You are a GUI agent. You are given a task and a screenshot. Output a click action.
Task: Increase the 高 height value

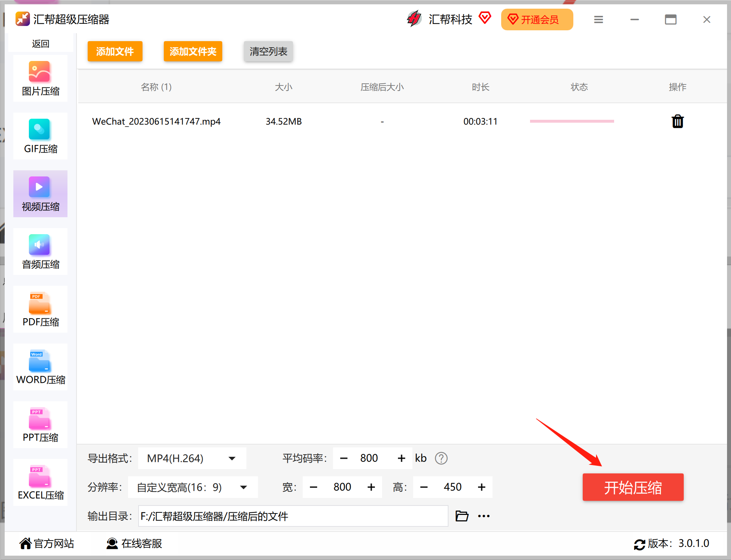pos(482,487)
